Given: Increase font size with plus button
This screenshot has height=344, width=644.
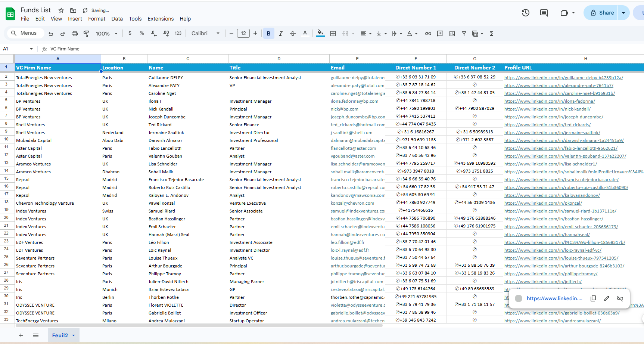Looking at the screenshot, I should coord(255,34).
